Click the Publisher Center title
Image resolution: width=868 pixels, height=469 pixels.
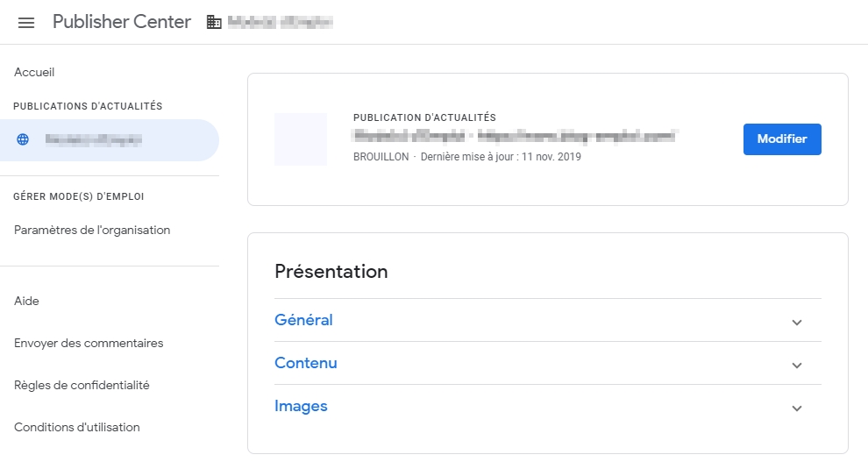click(122, 22)
